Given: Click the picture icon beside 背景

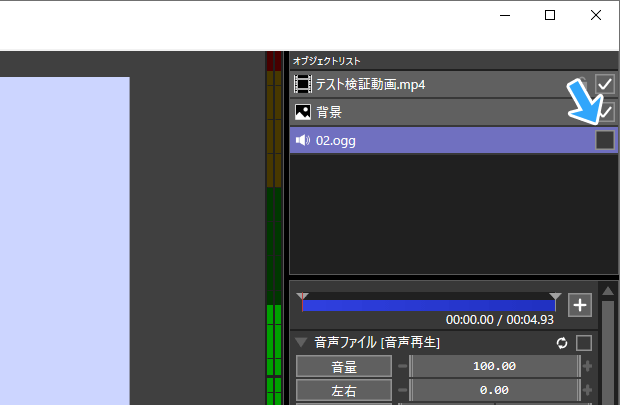Looking at the screenshot, I should 303,112.
